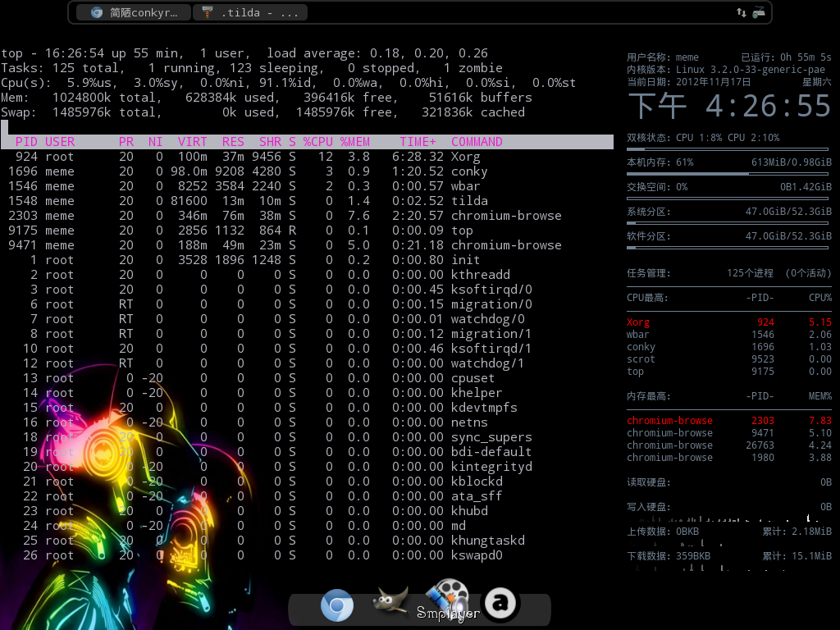Select the conky command in the top list

point(469,171)
